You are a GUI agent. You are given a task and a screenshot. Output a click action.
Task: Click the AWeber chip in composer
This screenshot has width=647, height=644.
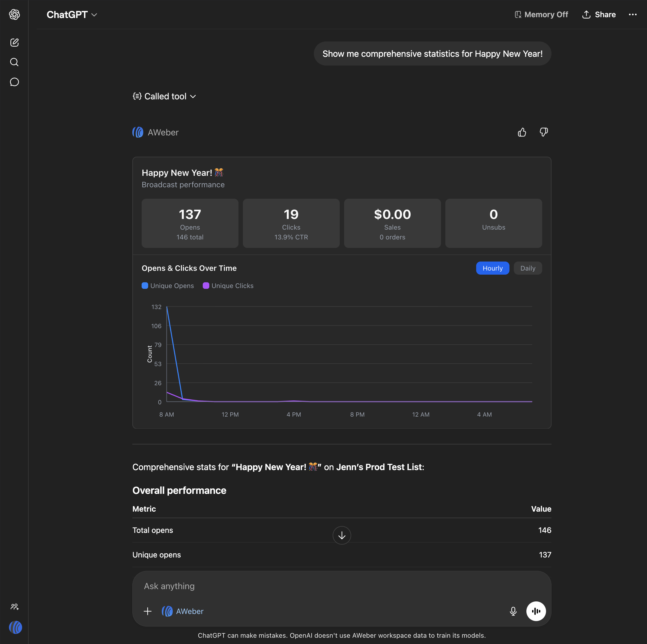coord(183,611)
